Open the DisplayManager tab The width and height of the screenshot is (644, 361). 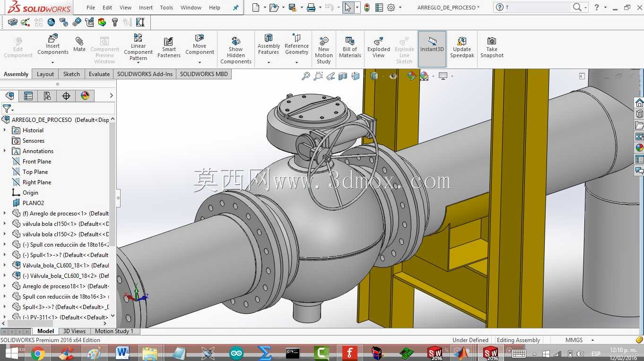[85, 96]
